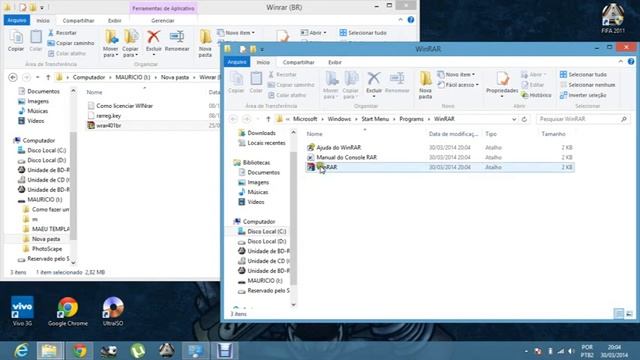Open address bar history dropdown in WinRAR window
The height and width of the screenshot is (360, 640).
tap(514, 119)
